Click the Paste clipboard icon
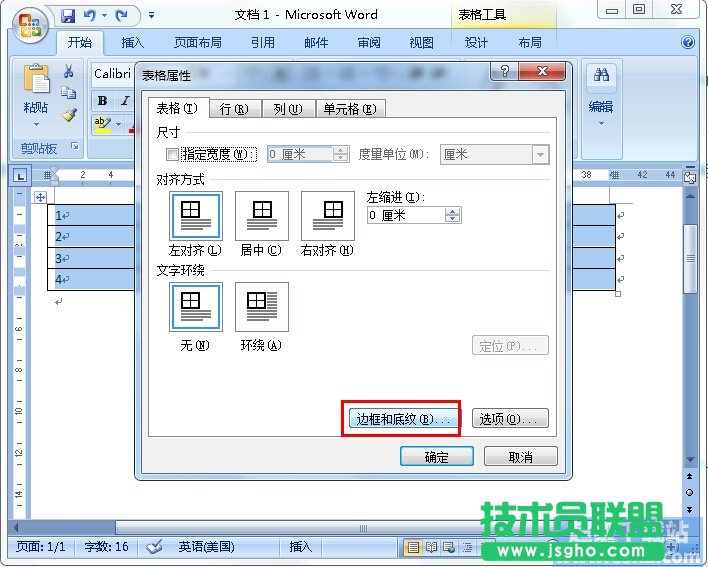 tap(36, 80)
